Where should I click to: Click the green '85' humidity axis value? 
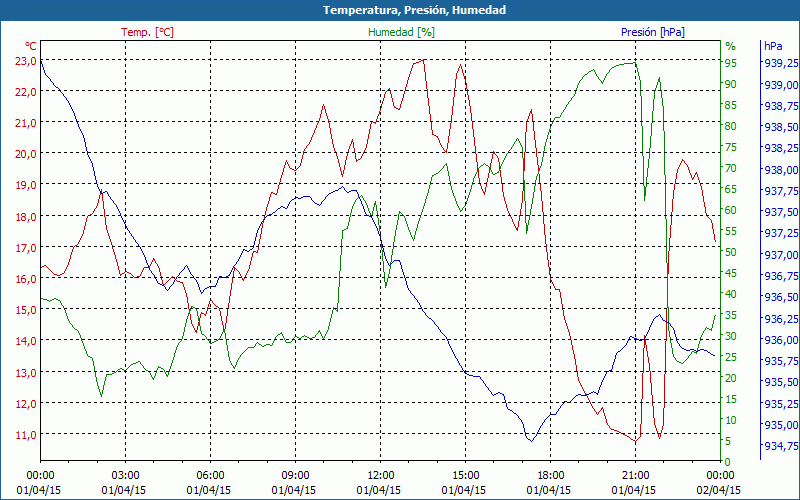click(x=731, y=105)
